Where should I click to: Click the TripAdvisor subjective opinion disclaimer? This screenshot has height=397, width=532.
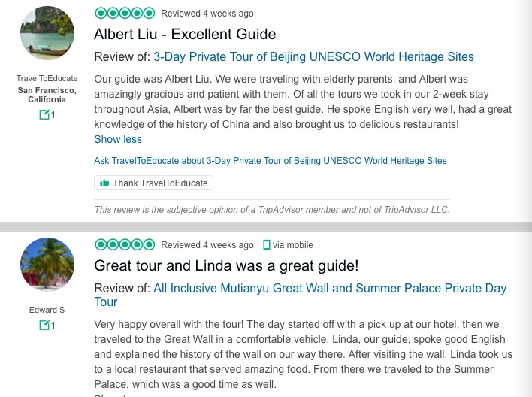pyautogui.click(x=272, y=210)
